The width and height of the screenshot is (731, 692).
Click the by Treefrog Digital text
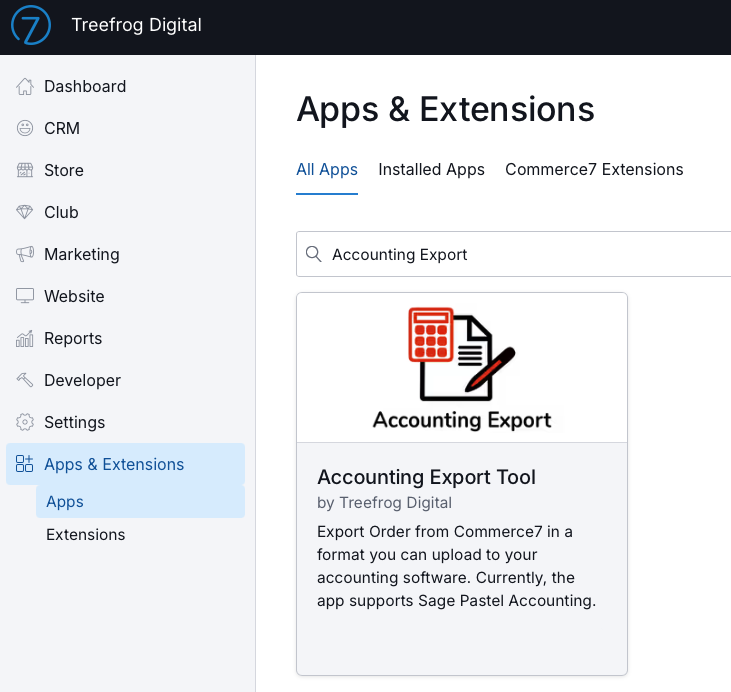pos(384,503)
